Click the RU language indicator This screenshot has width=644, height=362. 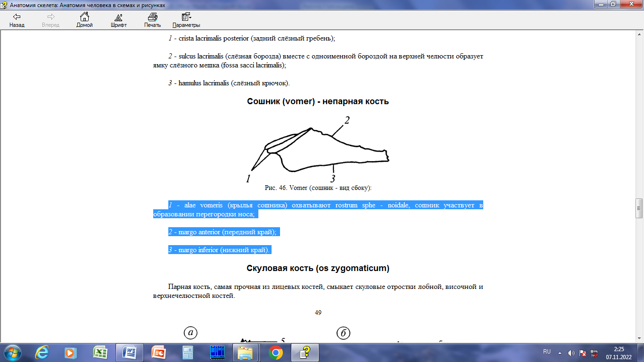coord(547,352)
